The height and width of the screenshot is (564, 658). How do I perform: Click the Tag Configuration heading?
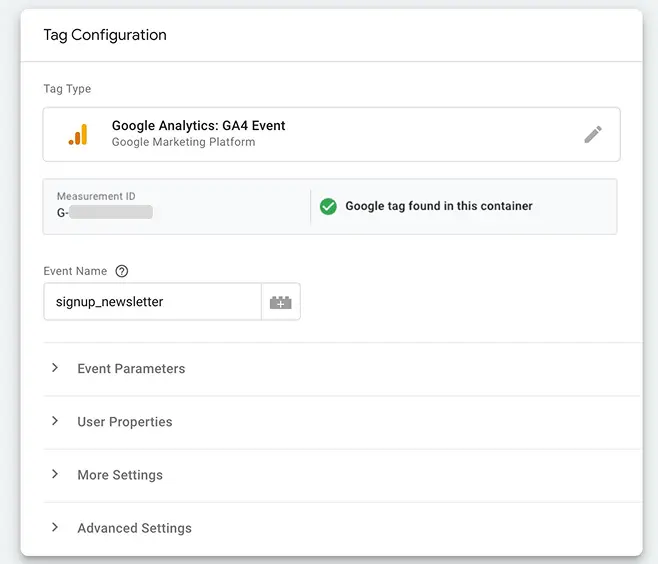pyautogui.click(x=105, y=35)
